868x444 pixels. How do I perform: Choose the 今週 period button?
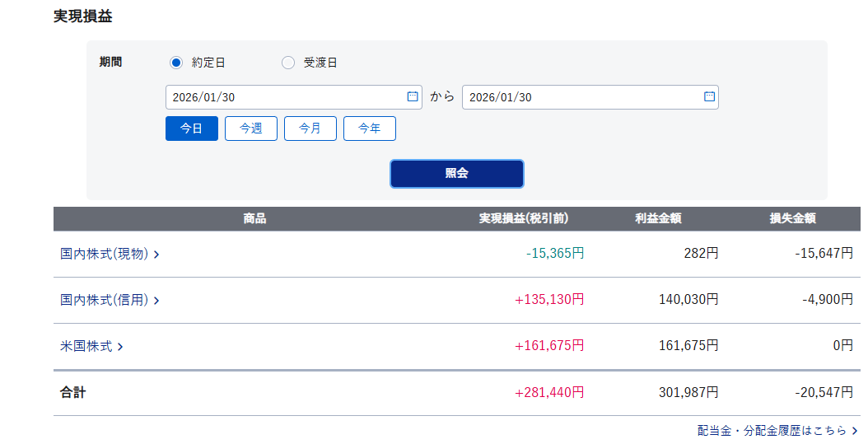pos(251,129)
